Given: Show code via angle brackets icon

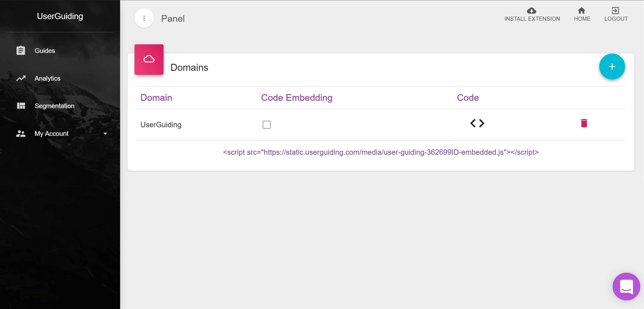Looking at the screenshot, I should coord(477,123).
